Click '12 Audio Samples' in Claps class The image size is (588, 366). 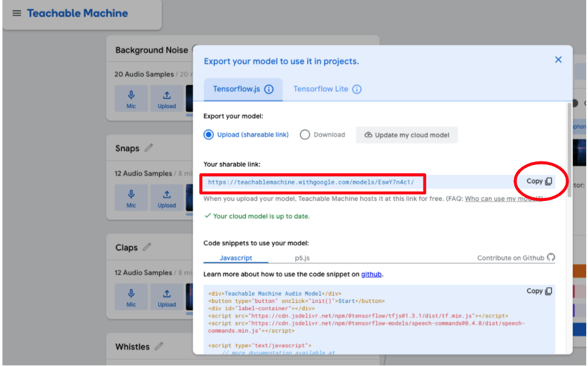tap(143, 273)
